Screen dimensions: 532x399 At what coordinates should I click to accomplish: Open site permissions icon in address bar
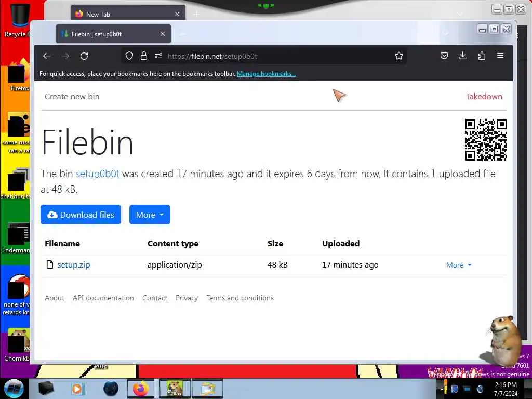coord(158,56)
